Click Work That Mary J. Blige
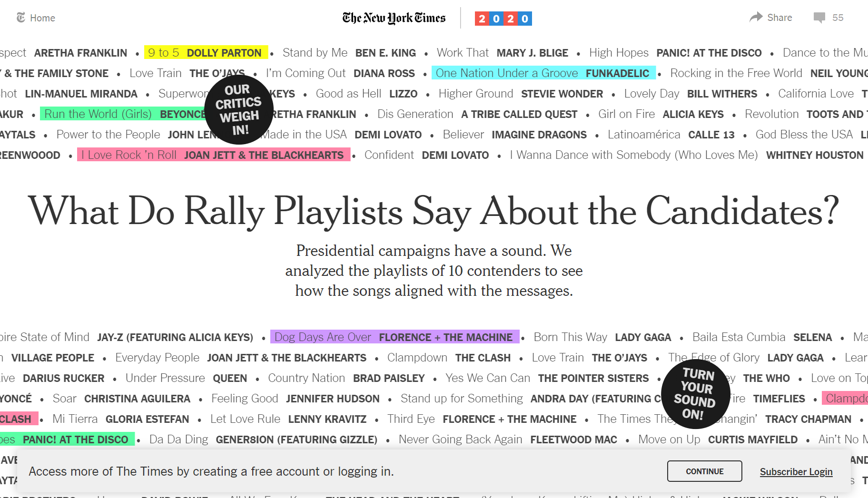Viewport: 868px width, 498px height. click(x=503, y=52)
